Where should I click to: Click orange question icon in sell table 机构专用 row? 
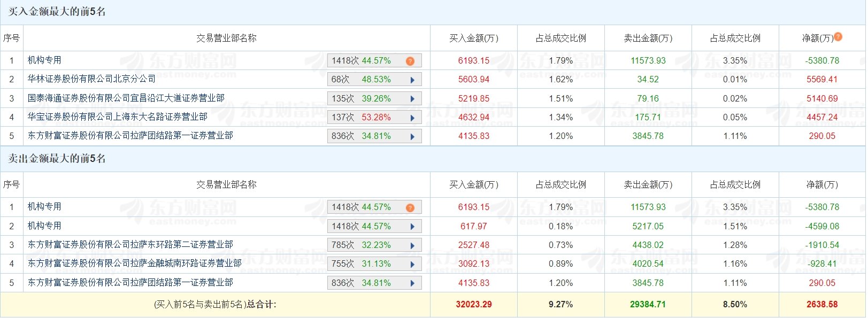[x=410, y=207]
